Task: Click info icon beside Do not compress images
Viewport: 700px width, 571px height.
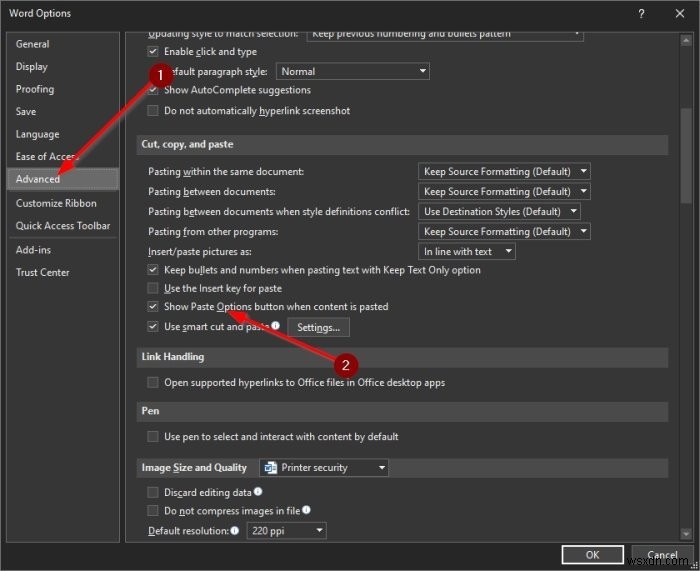Action: point(306,510)
